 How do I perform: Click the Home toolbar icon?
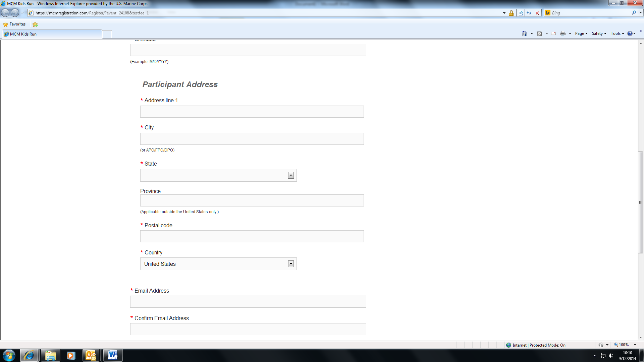524,34
